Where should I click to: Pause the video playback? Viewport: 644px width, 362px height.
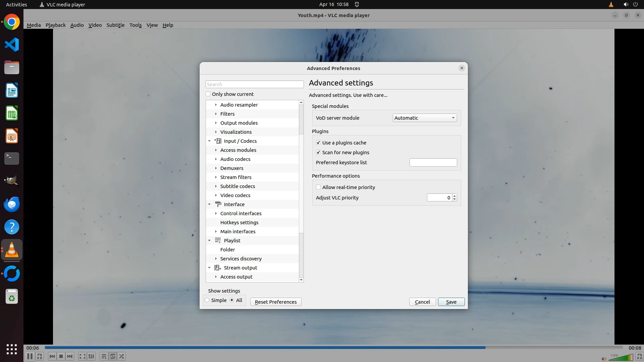pyautogui.click(x=30, y=356)
